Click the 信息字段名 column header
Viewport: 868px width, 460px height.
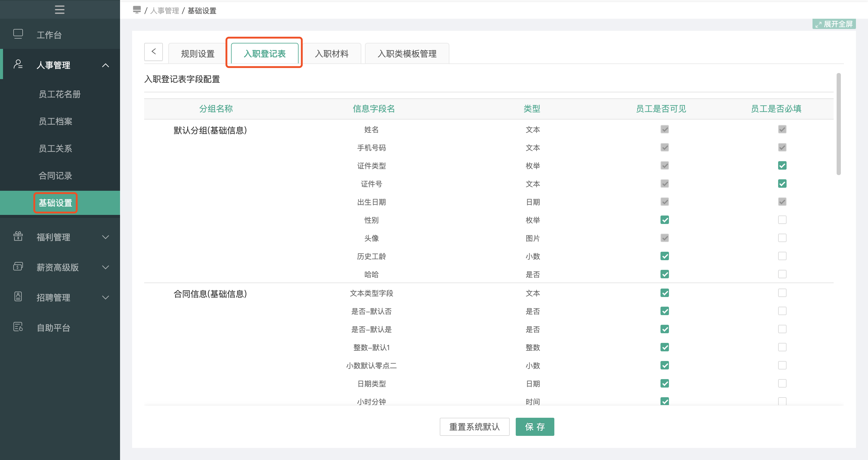click(374, 109)
